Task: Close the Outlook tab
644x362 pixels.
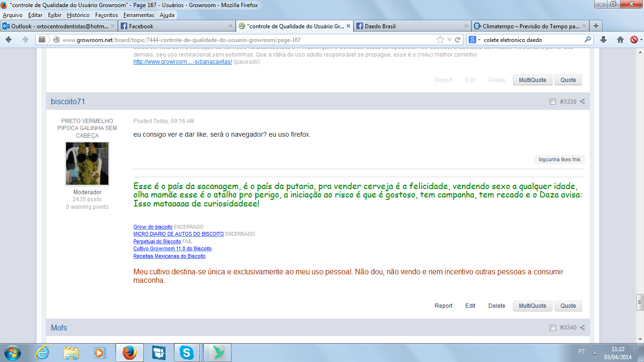Action: click(x=112, y=26)
